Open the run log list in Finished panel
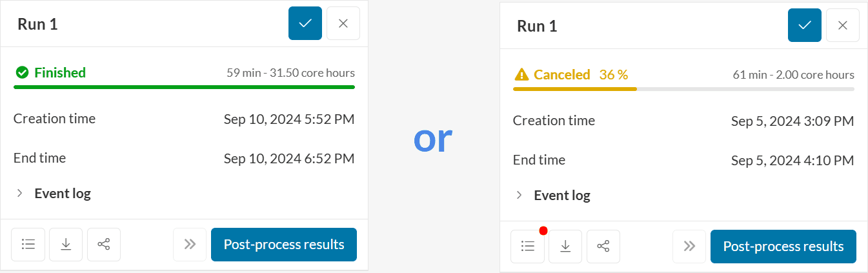The width and height of the screenshot is (868, 273). tap(28, 245)
